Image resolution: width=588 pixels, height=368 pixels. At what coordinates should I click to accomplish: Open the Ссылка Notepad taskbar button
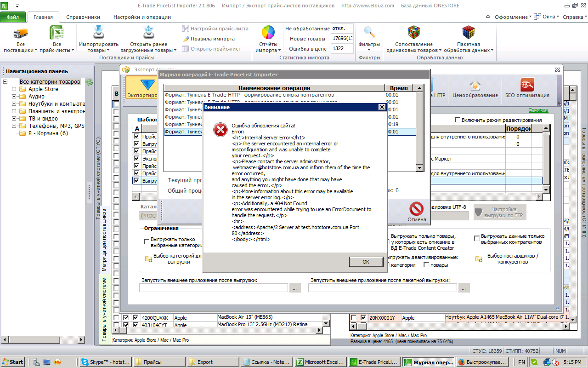pos(266,362)
